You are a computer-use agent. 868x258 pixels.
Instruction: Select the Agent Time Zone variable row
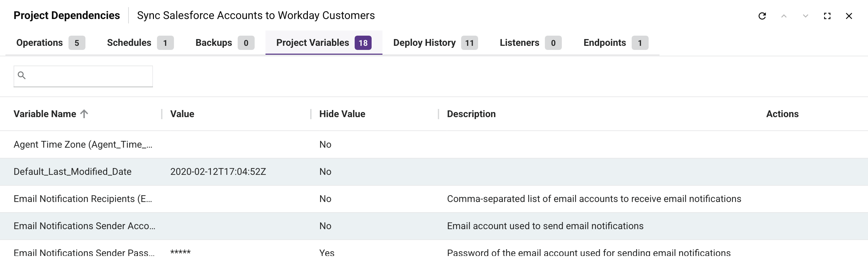pos(434,145)
